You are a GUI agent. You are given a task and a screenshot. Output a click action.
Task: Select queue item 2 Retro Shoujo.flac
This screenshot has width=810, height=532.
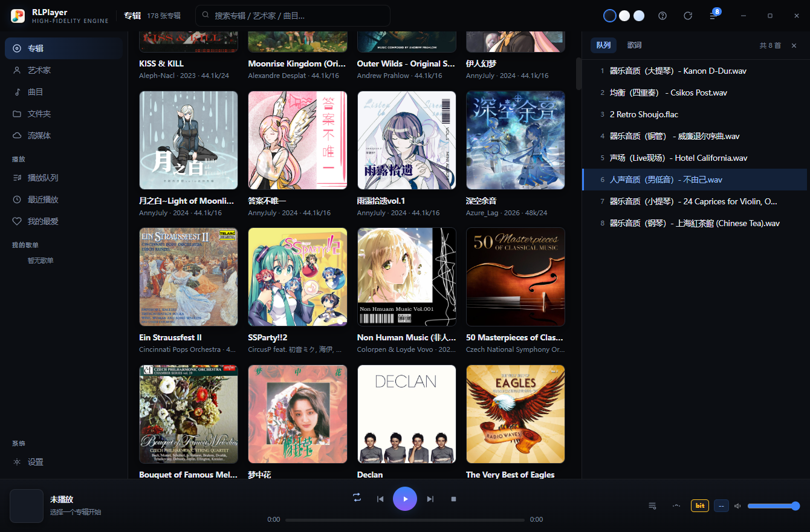pos(695,114)
